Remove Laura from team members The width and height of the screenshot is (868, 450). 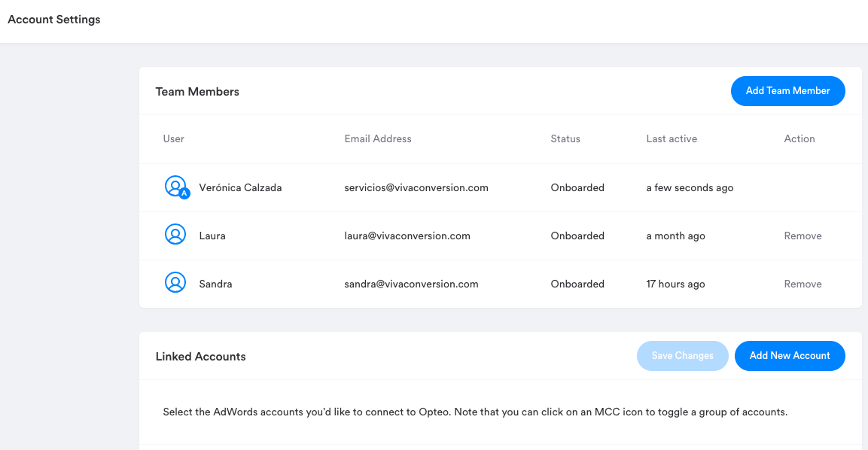pos(803,236)
